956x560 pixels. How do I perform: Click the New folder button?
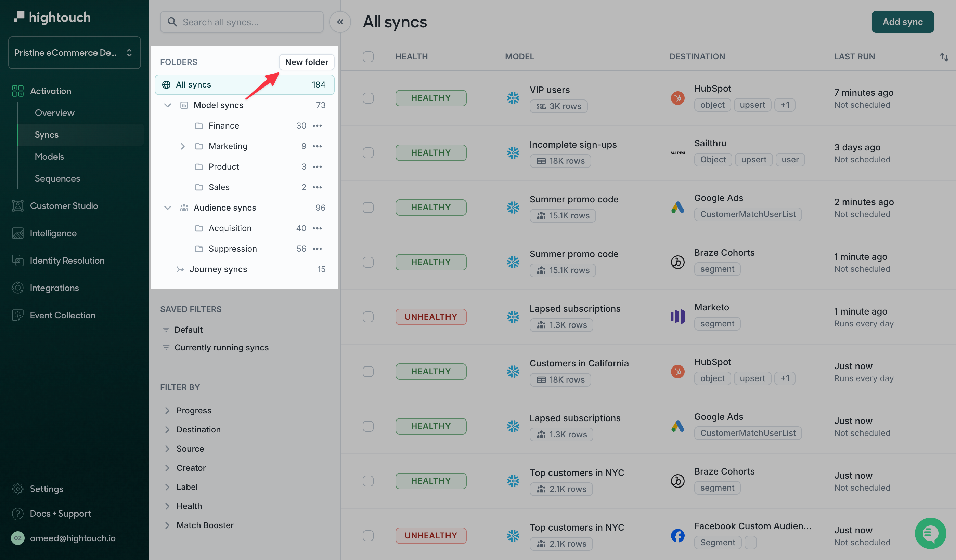(306, 62)
